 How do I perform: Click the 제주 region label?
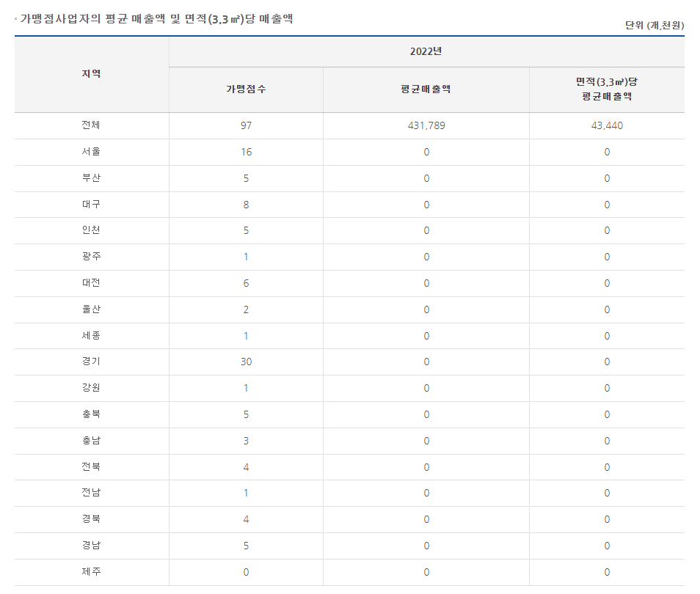(x=92, y=571)
